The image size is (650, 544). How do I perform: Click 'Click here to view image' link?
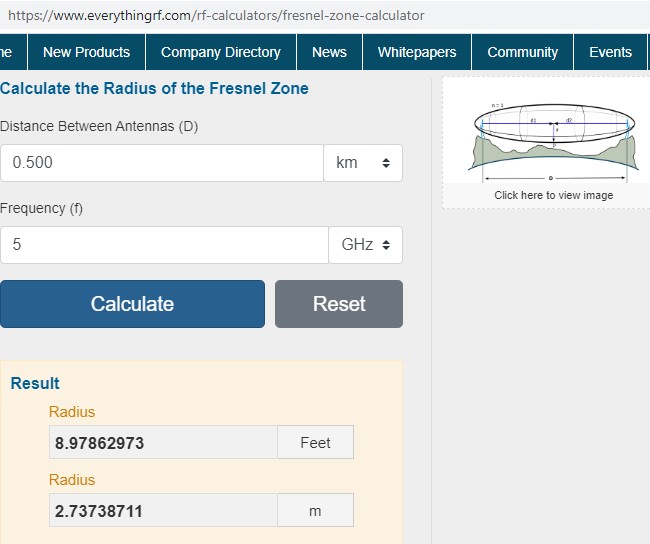[553, 195]
